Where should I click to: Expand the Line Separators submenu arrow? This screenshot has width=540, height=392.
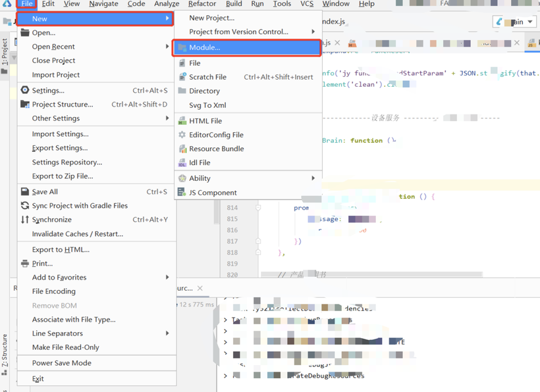(x=167, y=333)
